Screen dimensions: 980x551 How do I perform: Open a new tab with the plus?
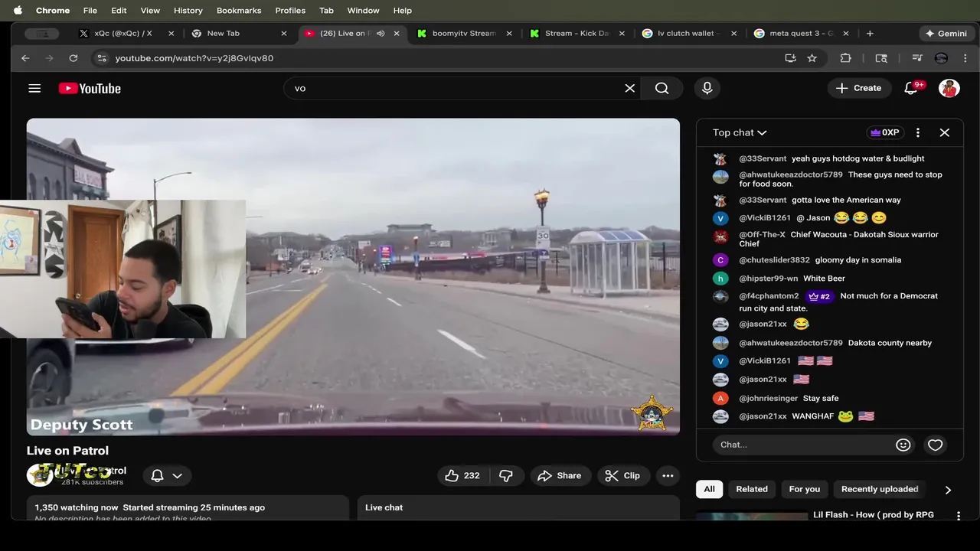point(870,34)
